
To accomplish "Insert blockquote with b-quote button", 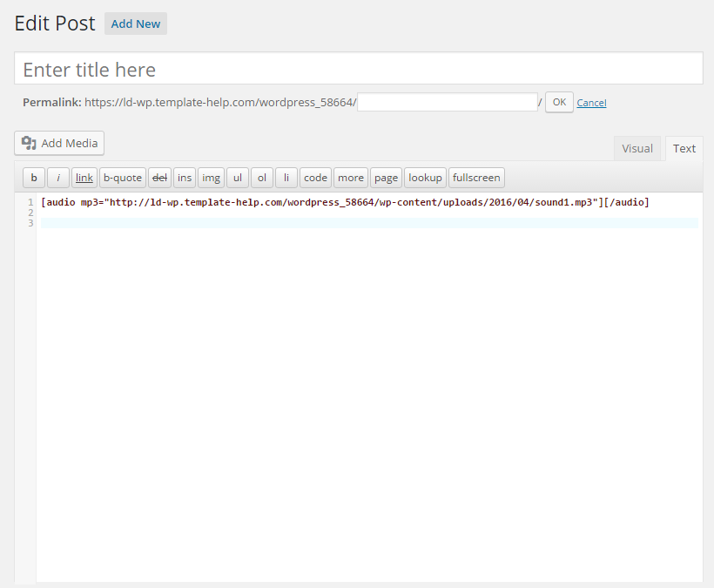I will tap(123, 178).
